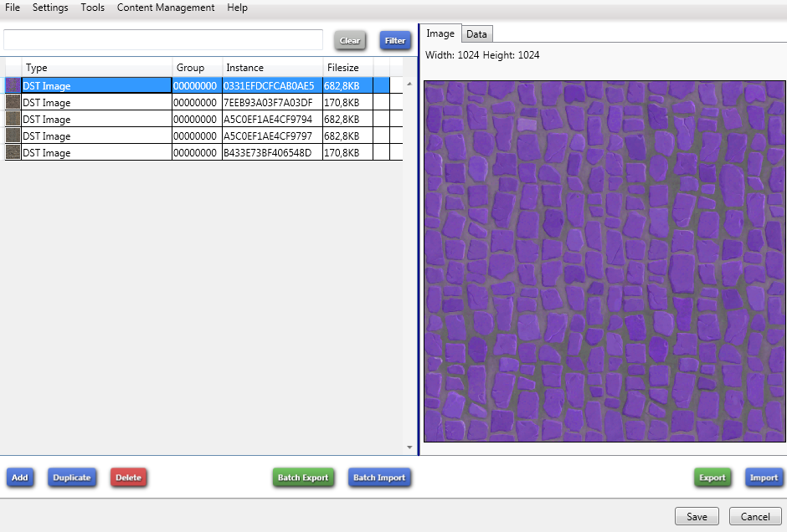The height and width of the screenshot is (532, 787).
Task: Sort by the Group column header
Action: (x=198, y=68)
